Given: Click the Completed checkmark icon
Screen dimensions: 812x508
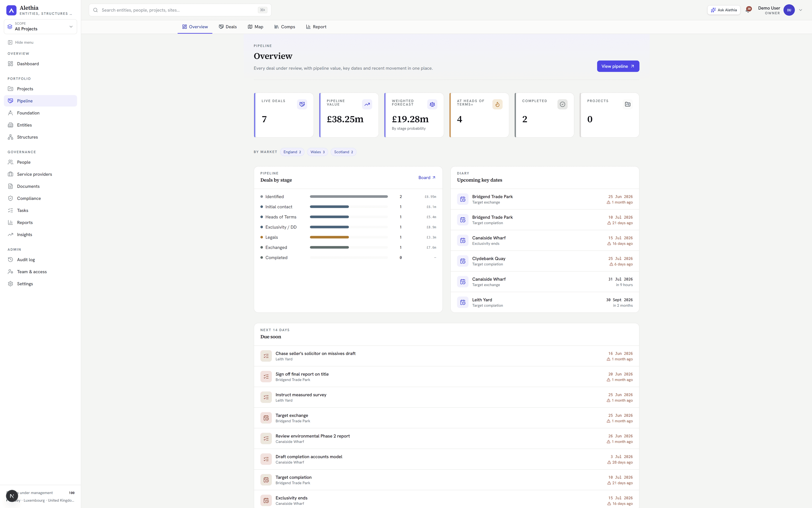Looking at the screenshot, I should [x=562, y=104].
